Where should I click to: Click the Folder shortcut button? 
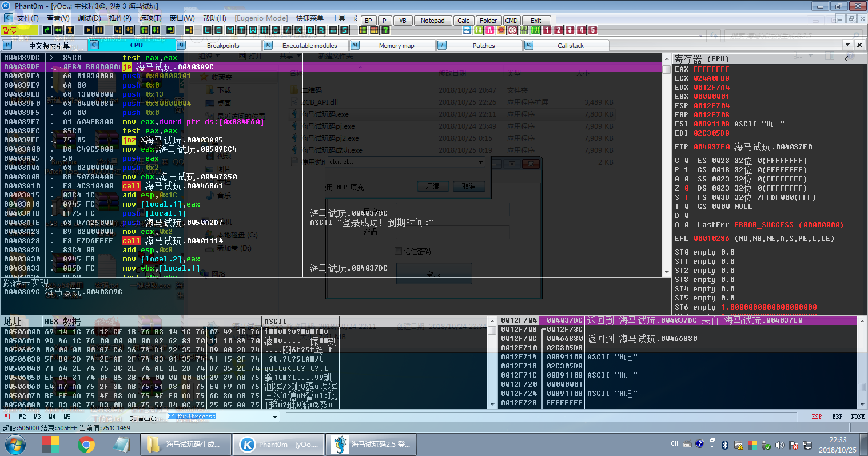[488, 21]
